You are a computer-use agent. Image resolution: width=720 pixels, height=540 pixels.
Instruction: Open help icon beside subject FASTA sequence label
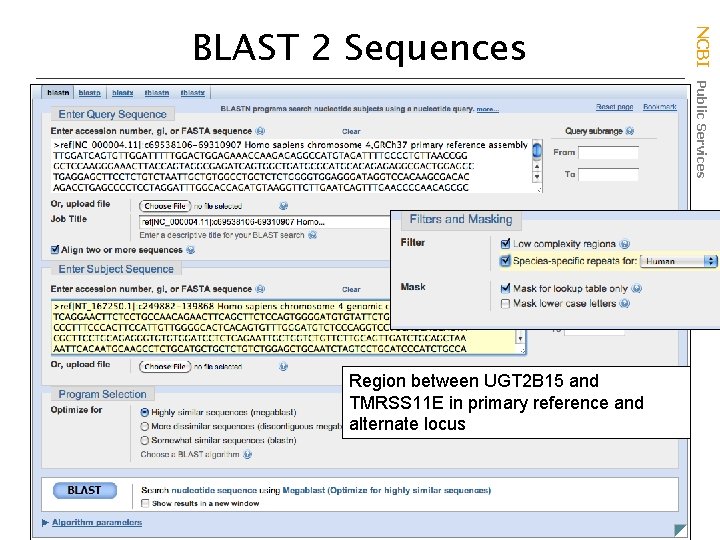pos(260,289)
